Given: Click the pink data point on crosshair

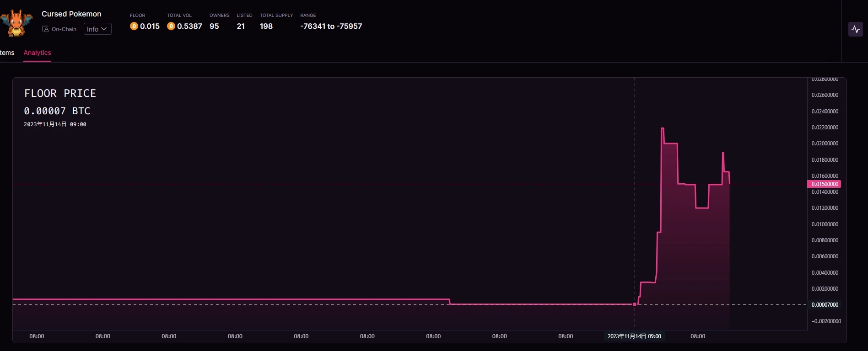Looking at the screenshot, I should [635, 304].
